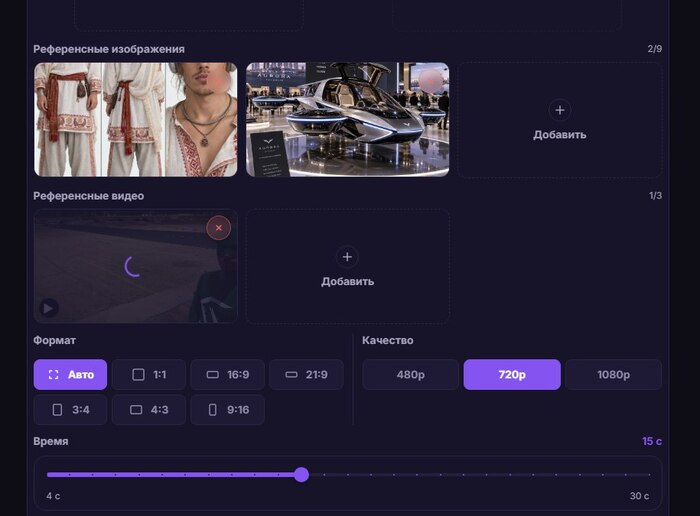Add a reference image via the plus icon
Screen dimensions: 700x516
(559, 110)
